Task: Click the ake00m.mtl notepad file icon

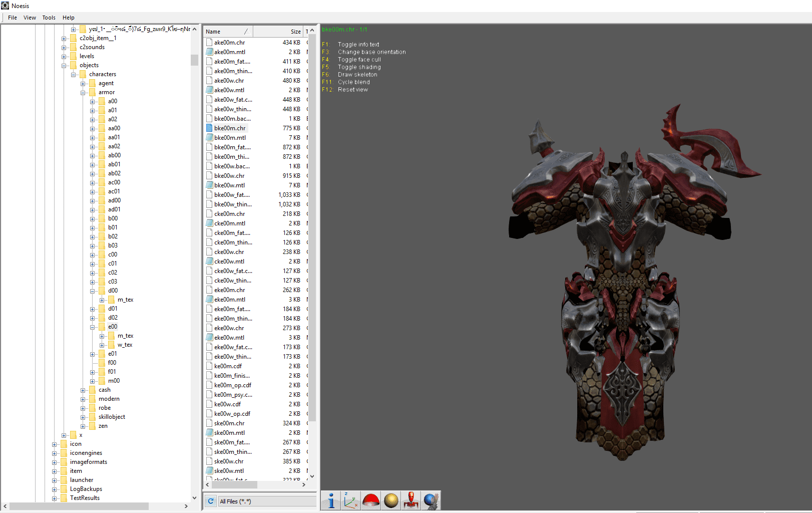Action: 210,52
